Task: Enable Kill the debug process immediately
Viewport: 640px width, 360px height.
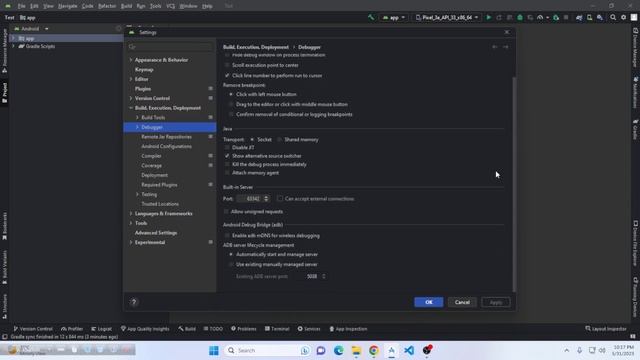Action: tap(227, 164)
